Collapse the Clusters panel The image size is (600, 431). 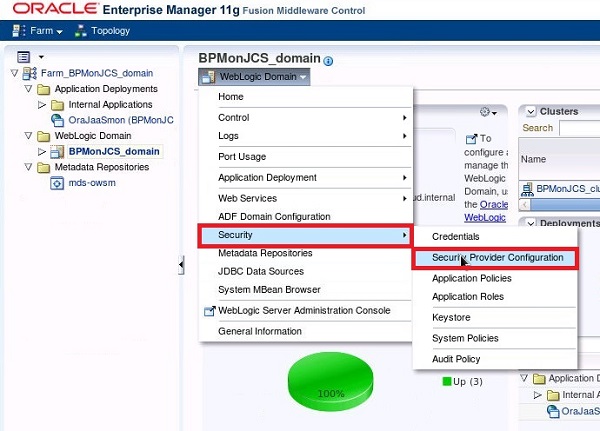click(x=531, y=112)
